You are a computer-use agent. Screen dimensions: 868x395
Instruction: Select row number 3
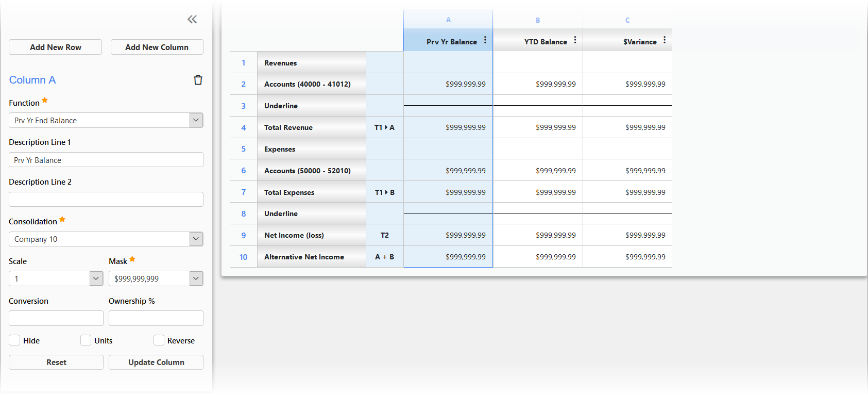point(244,106)
